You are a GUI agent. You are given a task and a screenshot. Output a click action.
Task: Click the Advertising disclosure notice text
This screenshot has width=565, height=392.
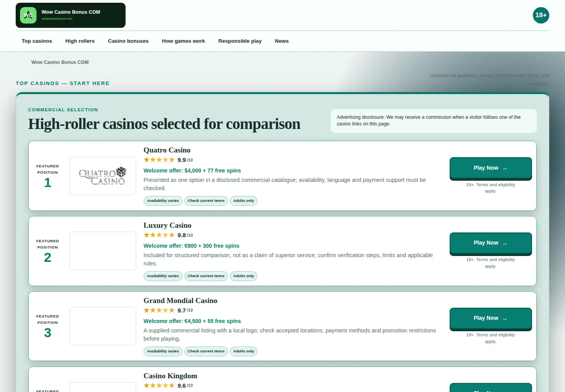pyautogui.click(x=429, y=120)
